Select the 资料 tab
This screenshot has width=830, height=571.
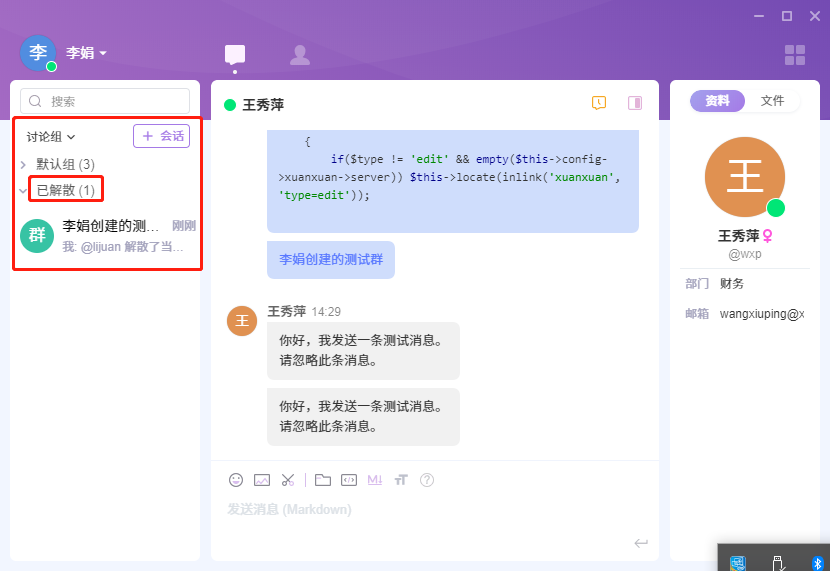point(717,101)
